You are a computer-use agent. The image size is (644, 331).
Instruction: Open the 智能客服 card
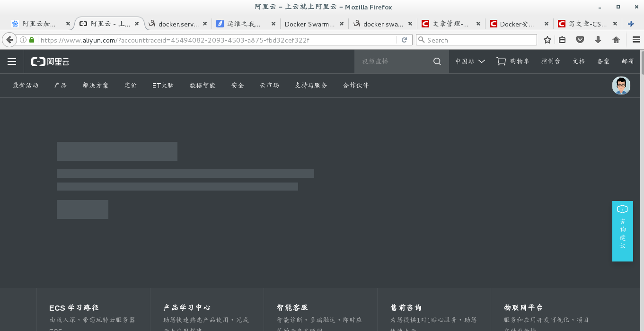pyautogui.click(x=320, y=310)
